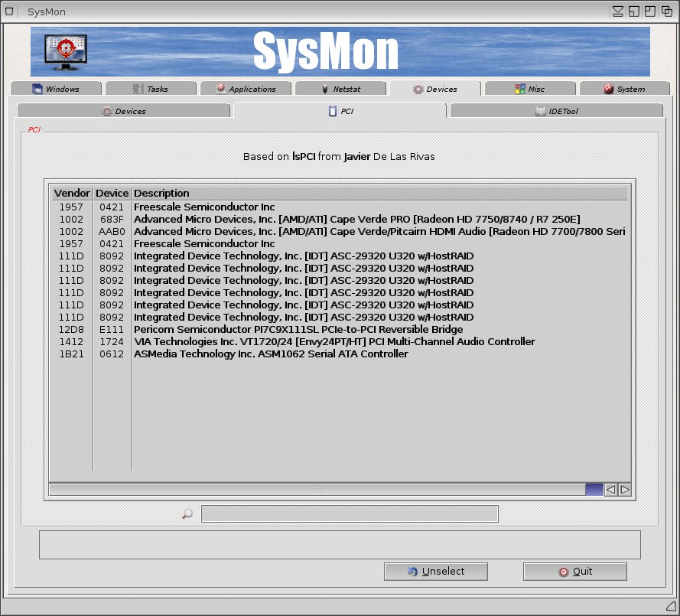This screenshot has width=680, height=616.
Task: Click the window size gadget at corner
Action: 672,606
